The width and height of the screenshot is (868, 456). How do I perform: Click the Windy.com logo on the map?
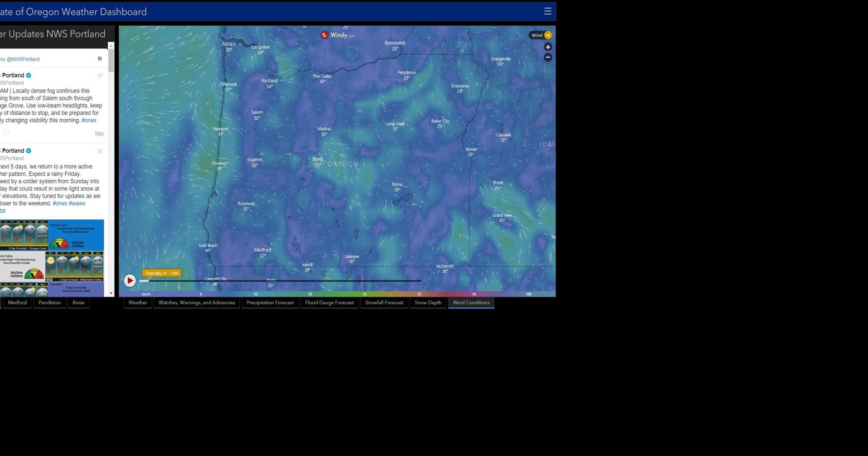click(x=338, y=35)
